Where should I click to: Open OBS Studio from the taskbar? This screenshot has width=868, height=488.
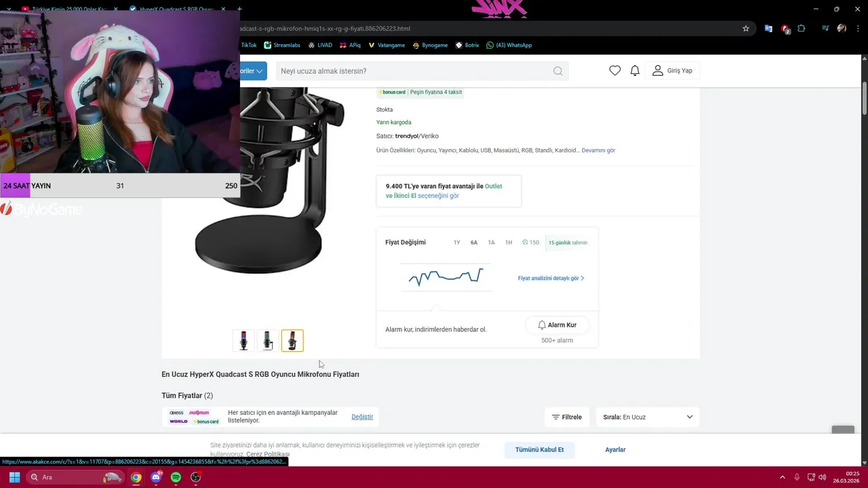pyautogui.click(x=196, y=477)
